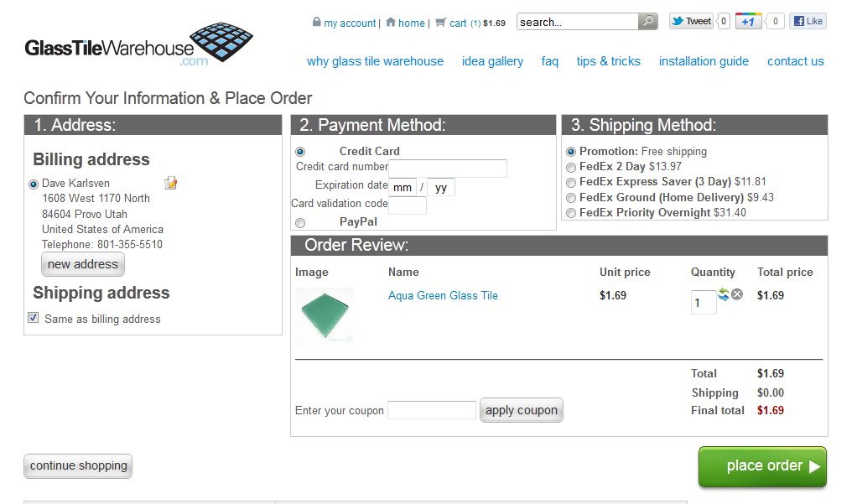Image resolution: width=857 pixels, height=504 pixels.
Task: Click the Aqua Green tile thumbnail
Action: pos(325,316)
